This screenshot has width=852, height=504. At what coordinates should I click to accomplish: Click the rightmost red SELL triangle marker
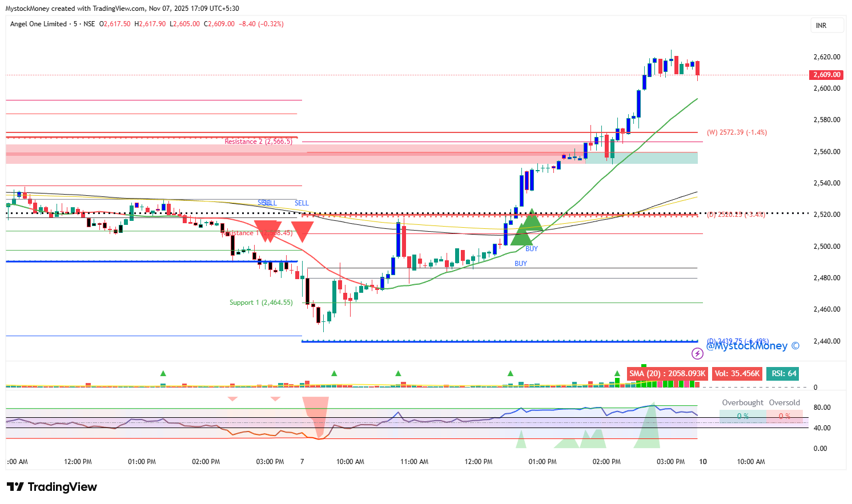303,231
